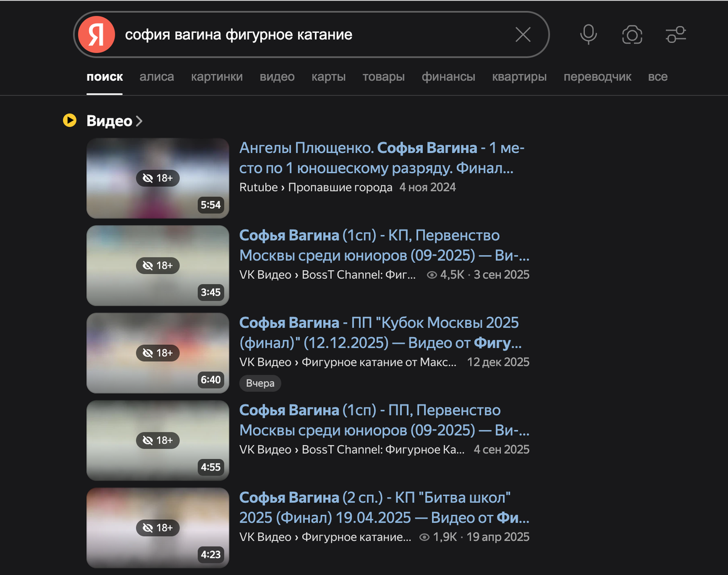Switch to карты tab
Screen dimensions: 728x575
[x=329, y=77]
